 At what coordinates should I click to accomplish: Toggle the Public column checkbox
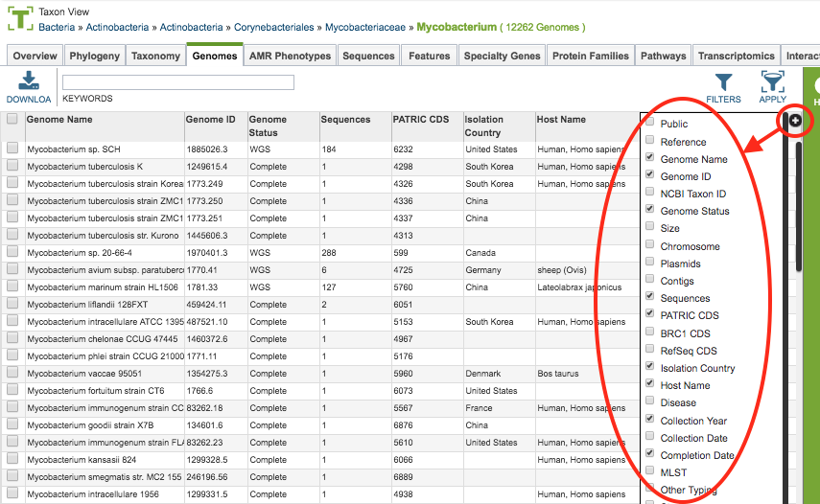pyautogui.click(x=649, y=123)
